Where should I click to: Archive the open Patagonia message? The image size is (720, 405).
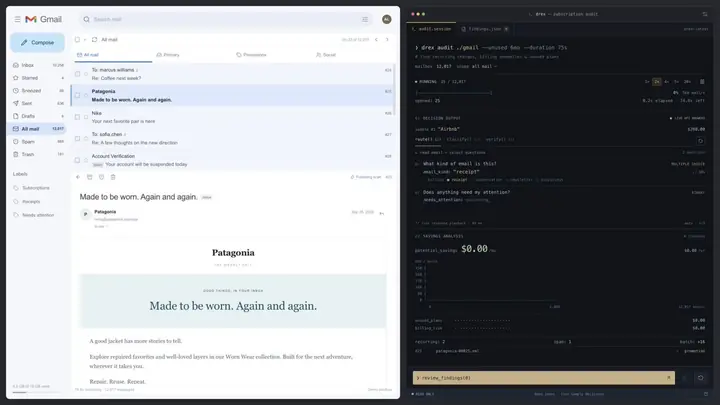tap(90, 177)
